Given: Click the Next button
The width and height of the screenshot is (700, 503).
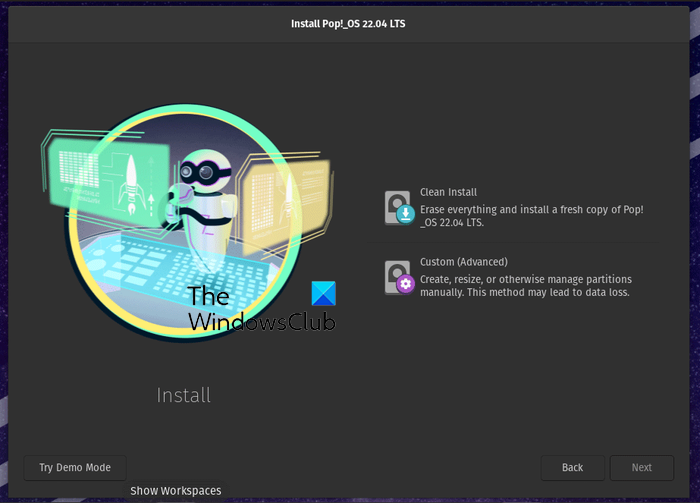Looking at the screenshot, I should [642, 467].
